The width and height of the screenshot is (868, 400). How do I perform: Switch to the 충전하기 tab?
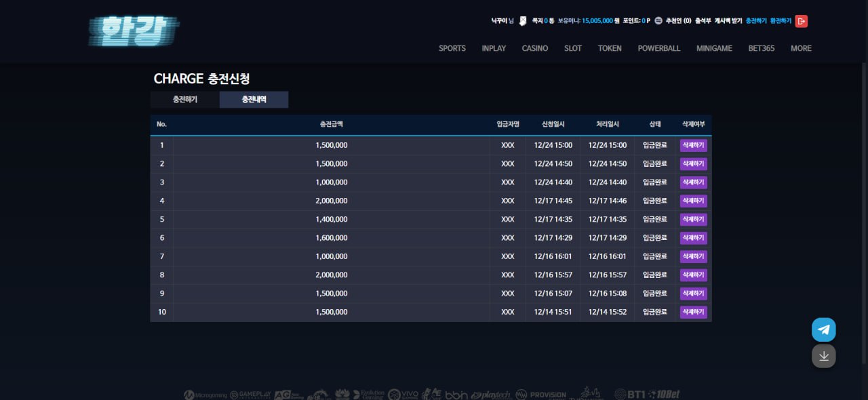pyautogui.click(x=185, y=100)
